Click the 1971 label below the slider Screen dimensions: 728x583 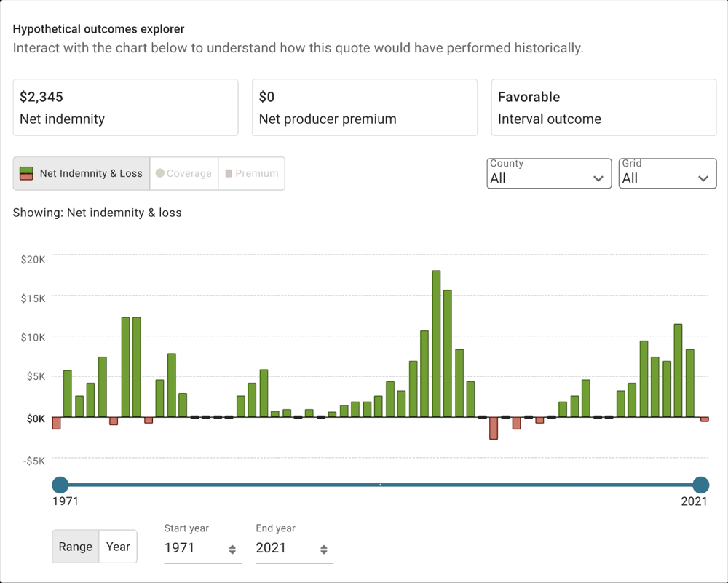coord(66,501)
